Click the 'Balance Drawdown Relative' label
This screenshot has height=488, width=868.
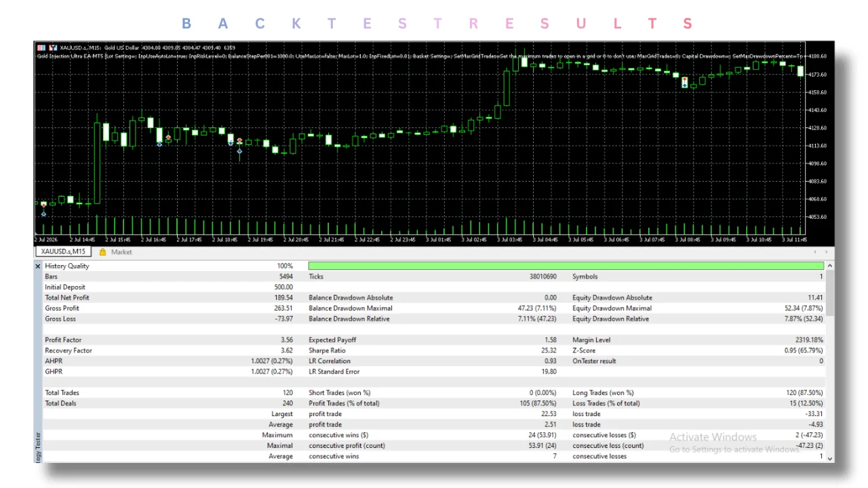[x=349, y=319]
